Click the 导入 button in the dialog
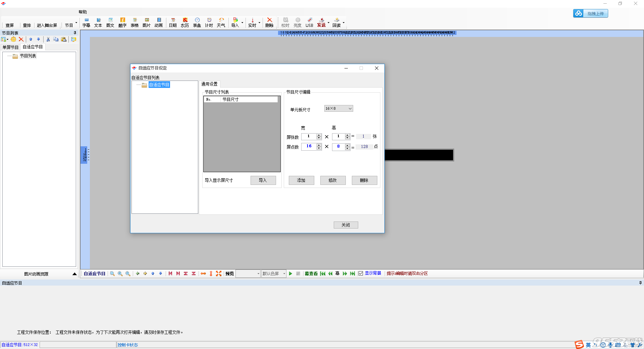Viewport: 644px width, 349px height. point(263,180)
